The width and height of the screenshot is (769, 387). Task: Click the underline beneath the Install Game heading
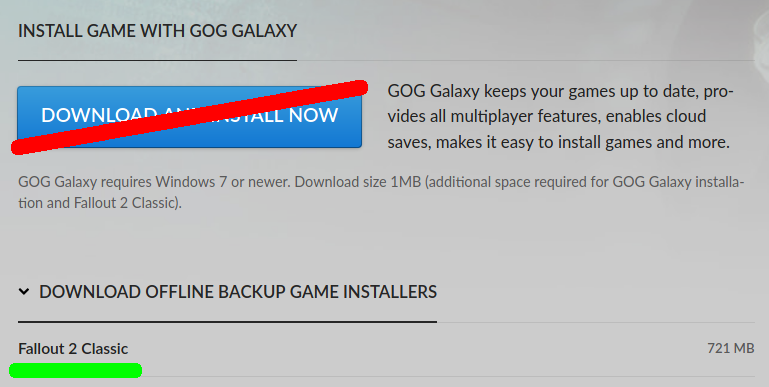157,60
